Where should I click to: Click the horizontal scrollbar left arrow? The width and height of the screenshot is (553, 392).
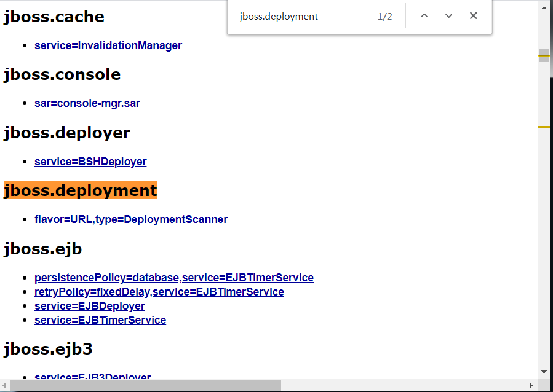[x=4, y=385]
